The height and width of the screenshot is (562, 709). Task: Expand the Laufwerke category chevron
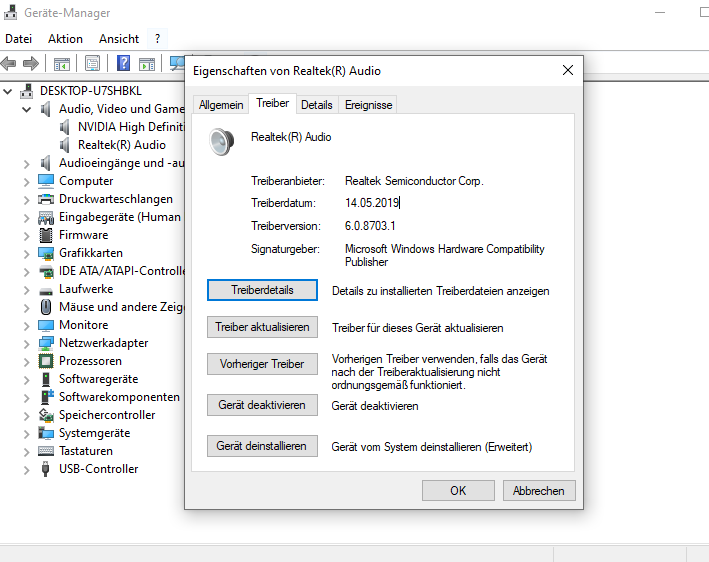click(x=27, y=290)
